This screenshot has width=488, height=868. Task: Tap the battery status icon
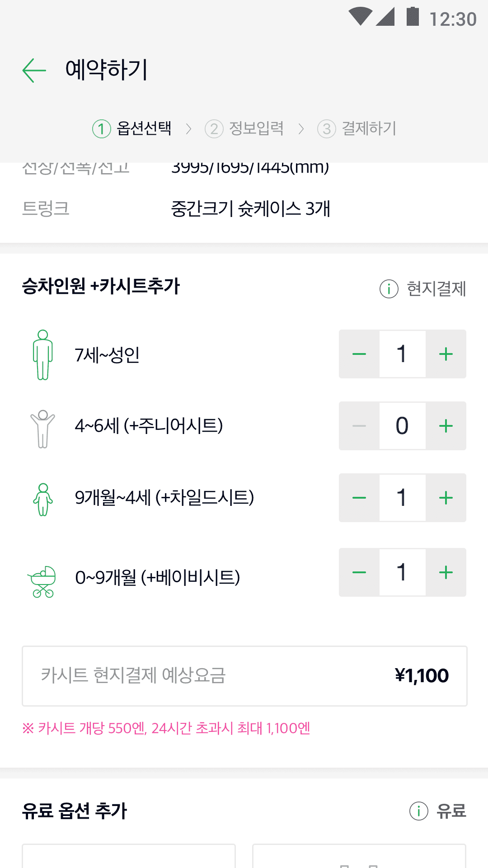click(413, 17)
